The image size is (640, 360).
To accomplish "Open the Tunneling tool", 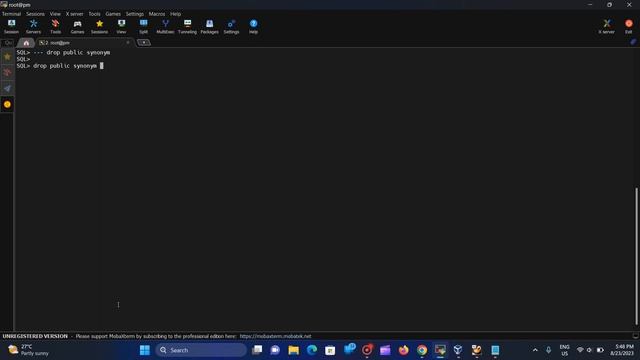I will click(187, 27).
